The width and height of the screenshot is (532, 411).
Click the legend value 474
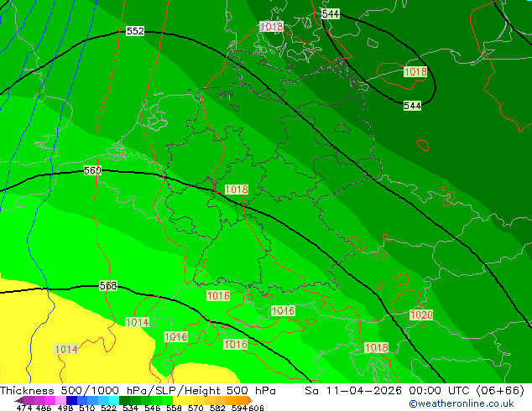[x=23, y=408]
